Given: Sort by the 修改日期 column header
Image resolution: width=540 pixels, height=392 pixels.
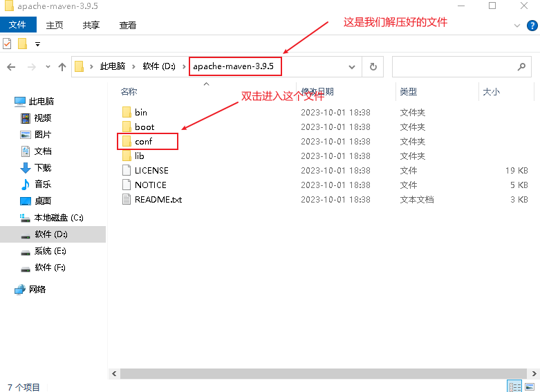Looking at the screenshot, I should pos(317,92).
